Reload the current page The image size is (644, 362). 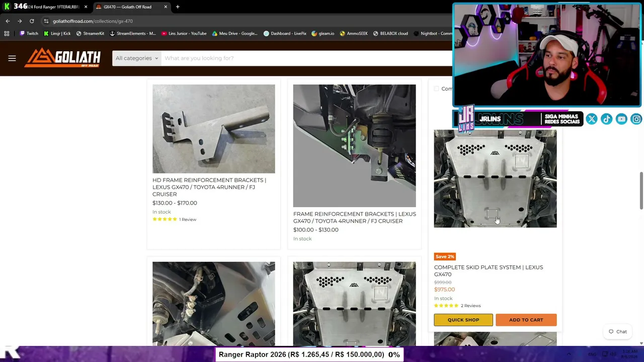pyautogui.click(x=32, y=21)
